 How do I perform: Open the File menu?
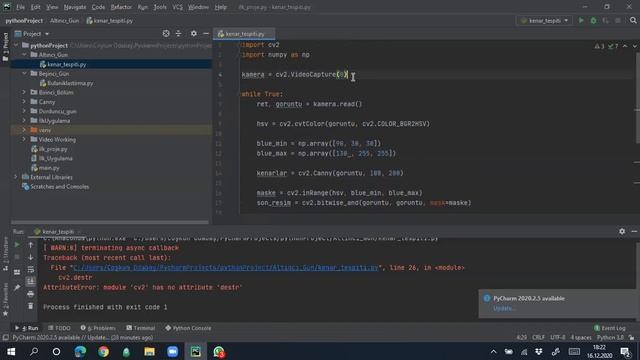pyautogui.click(x=20, y=7)
